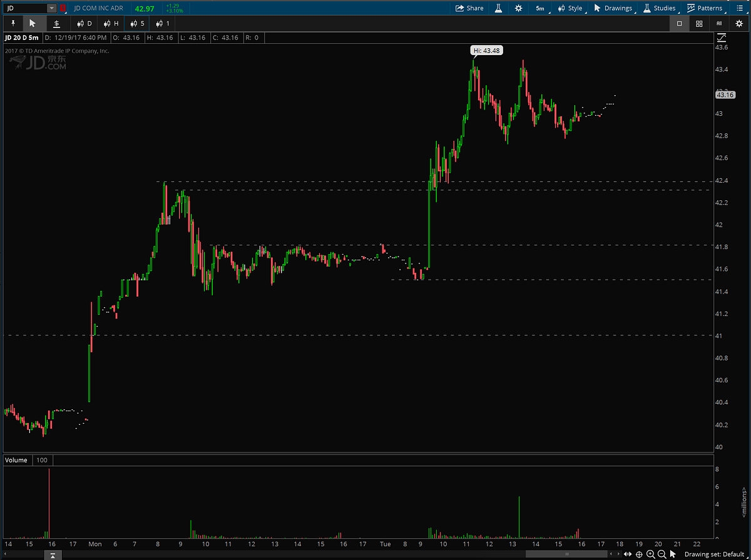The height and width of the screenshot is (560, 751).
Task: Enable the H hourly aggregation toggle
Action: point(111,23)
